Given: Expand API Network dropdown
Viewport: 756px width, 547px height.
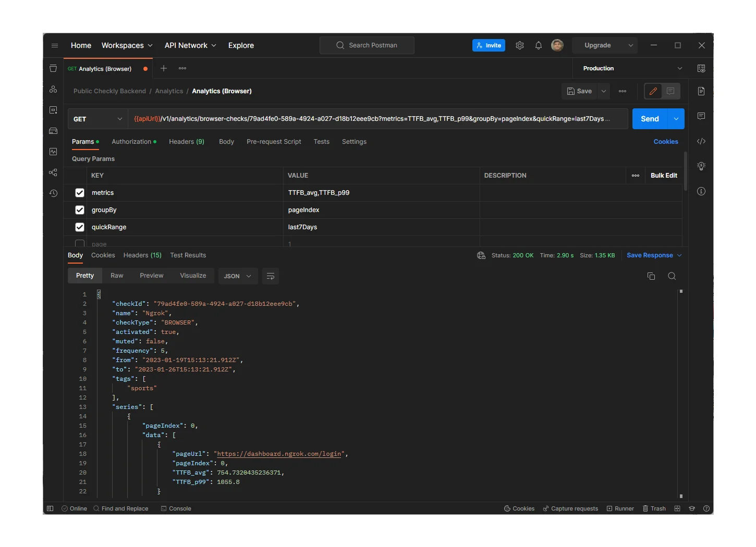Looking at the screenshot, I should [x=190, y=45].
